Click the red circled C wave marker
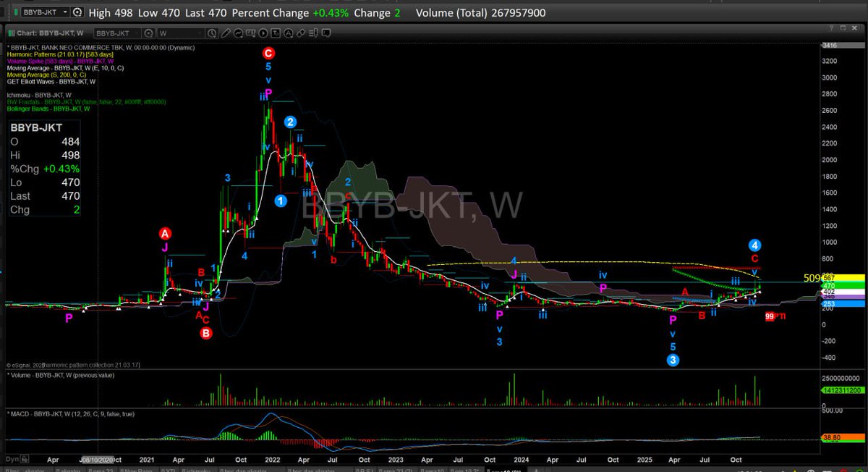868x472 pixels. point(268,52)
